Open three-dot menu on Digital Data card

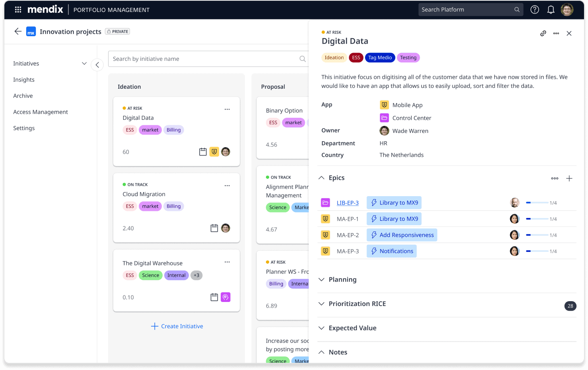tap(227, 109)
